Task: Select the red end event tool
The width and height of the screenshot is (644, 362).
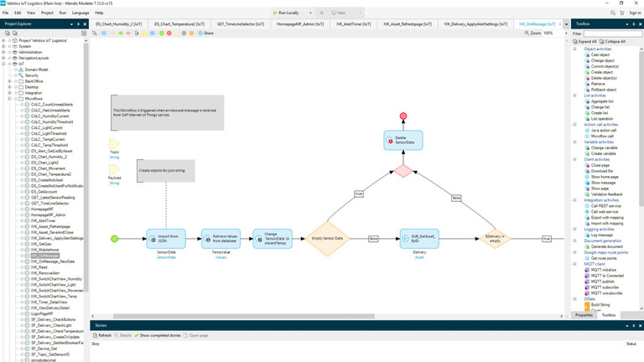Action: pyautogui.click(x=169, y=34)
